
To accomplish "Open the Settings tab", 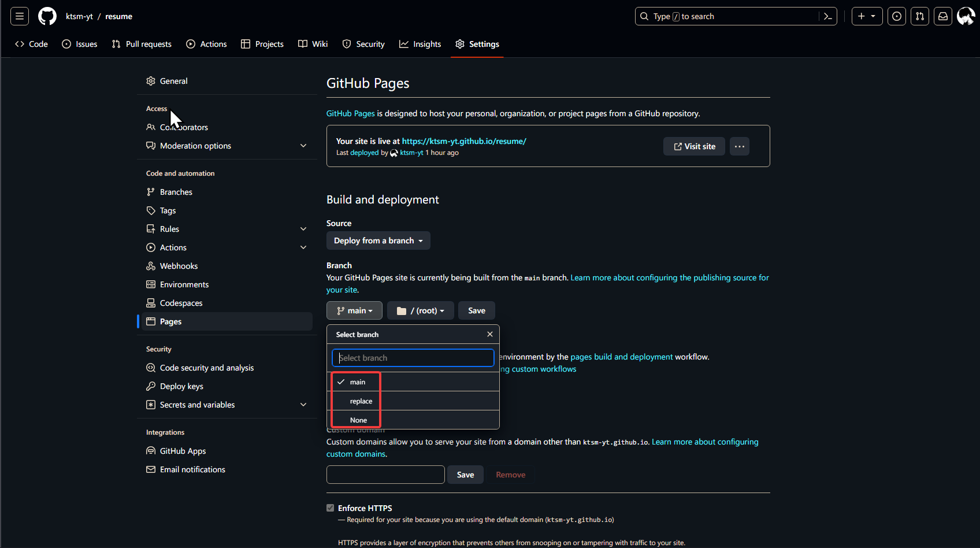I will coord(477,44).
